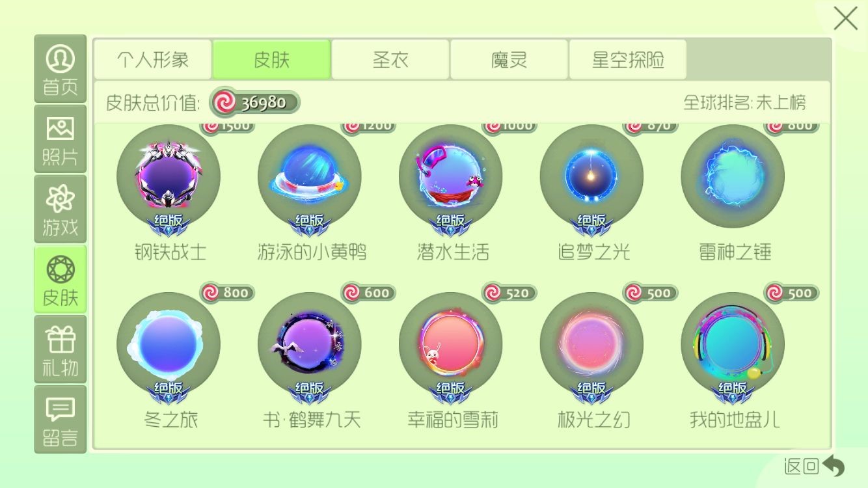Select the 潜水生活 skin thumbnail
Viewport: 868px width, 488px height.
click(450, 176)
